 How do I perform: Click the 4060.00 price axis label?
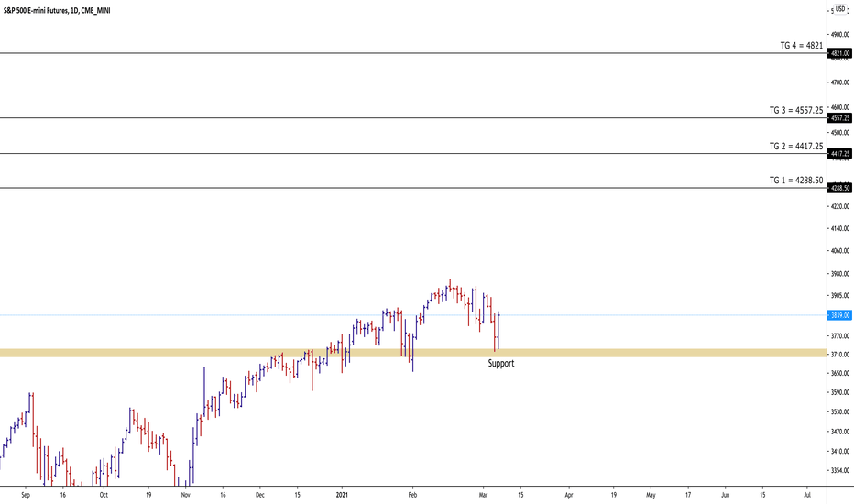coord(840,251)
